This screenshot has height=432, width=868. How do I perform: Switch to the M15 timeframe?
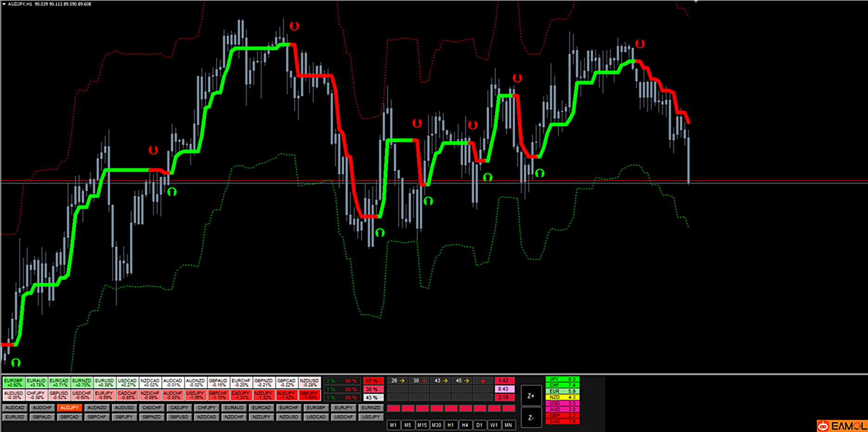[422, 425]
